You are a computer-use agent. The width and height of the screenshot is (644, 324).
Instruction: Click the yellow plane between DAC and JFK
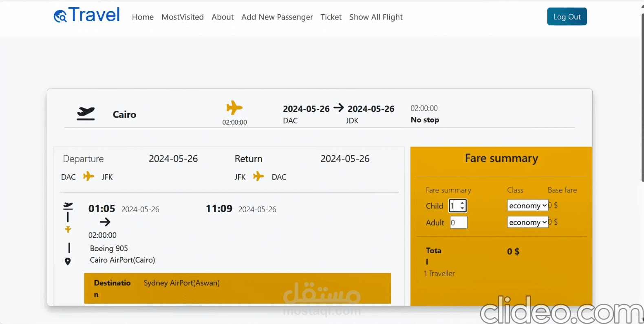click(x=88, y=176)
